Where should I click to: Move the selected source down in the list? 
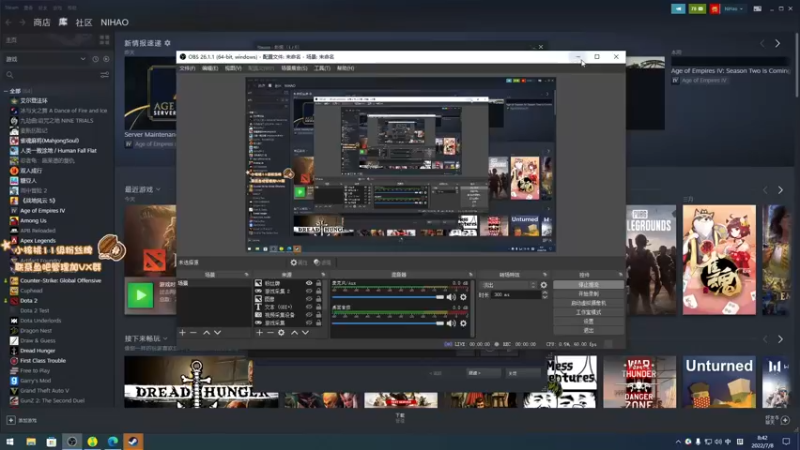(x=305, y=333)
